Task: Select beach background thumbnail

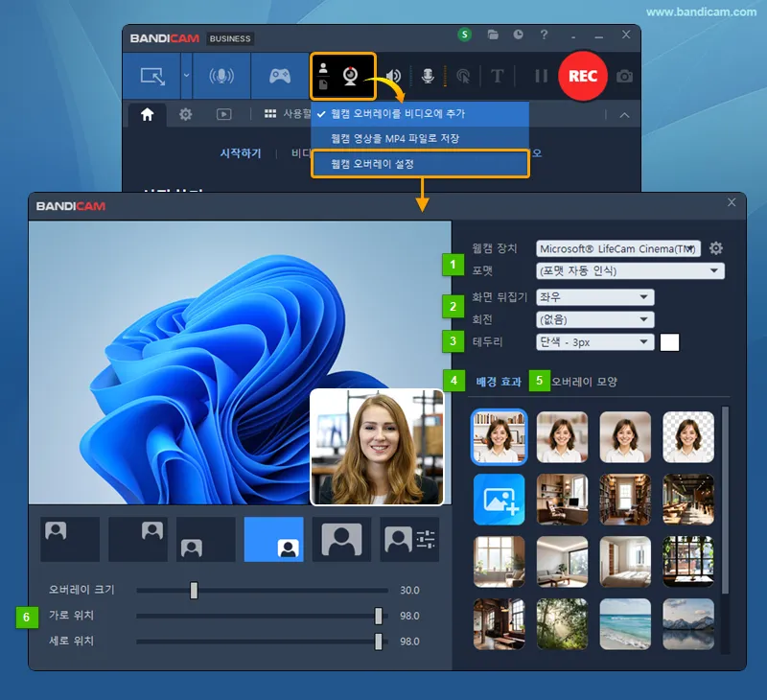Action: click(625, 624)
